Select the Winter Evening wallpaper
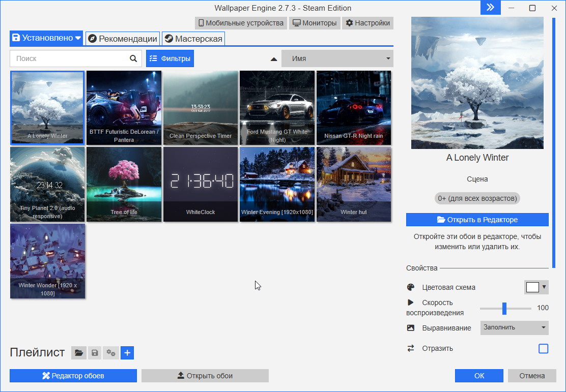 click(x=277, y=184)
